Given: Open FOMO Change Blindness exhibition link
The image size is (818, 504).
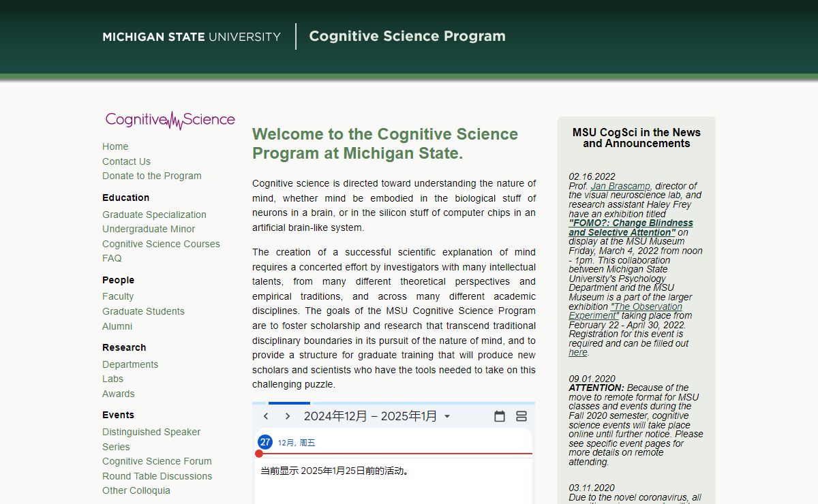Looking at the screenshot, I should [x=631, y=227].
